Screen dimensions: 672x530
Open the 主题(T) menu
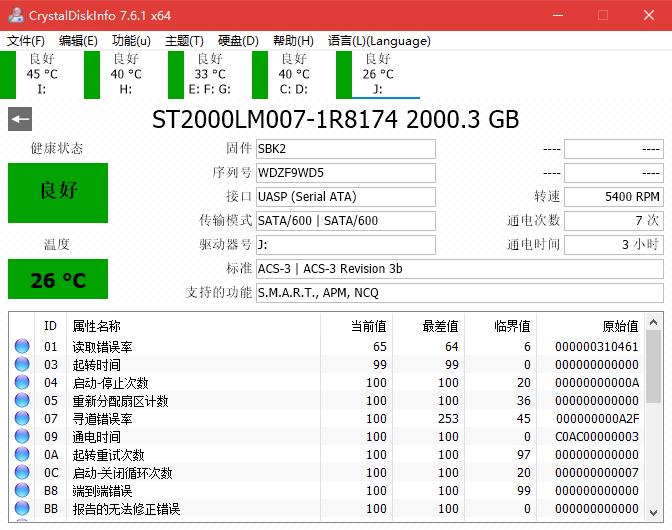(184, 41)
